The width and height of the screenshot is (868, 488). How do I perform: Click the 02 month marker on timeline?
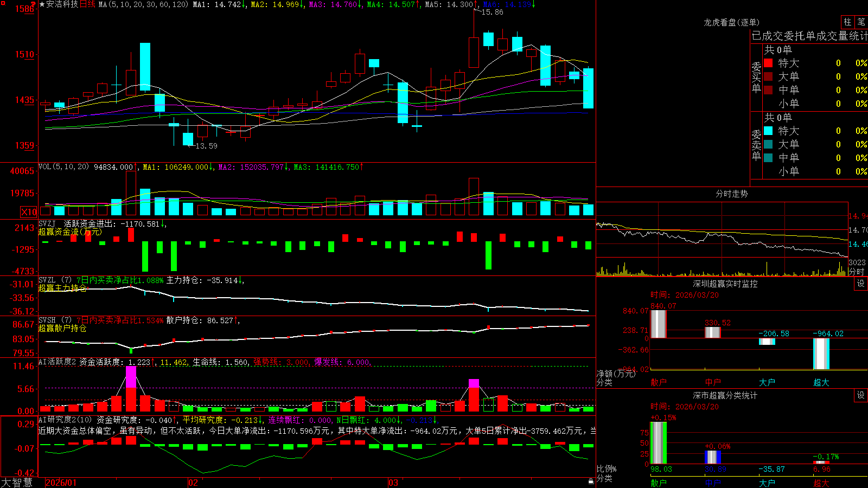point(193,483)
